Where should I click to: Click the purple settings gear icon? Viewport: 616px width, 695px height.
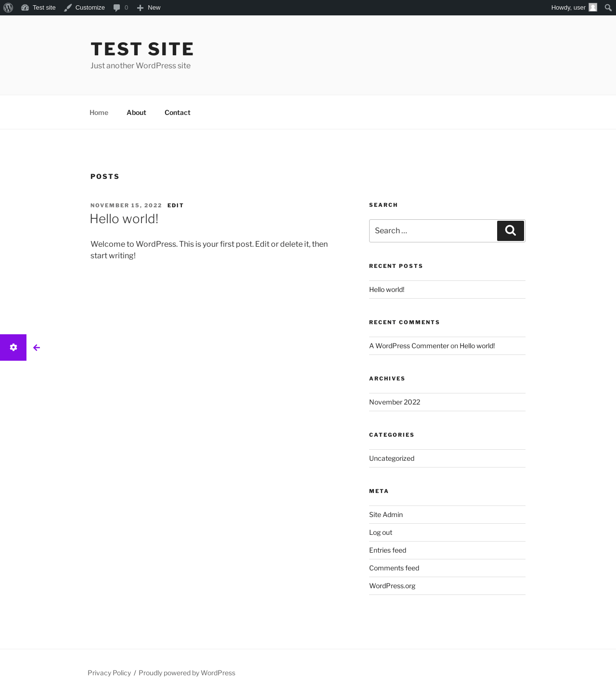pyautogui.click(x=13, y=347)
